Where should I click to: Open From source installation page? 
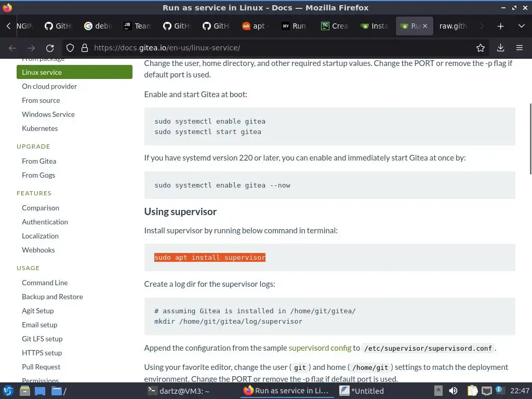point(41,100)
